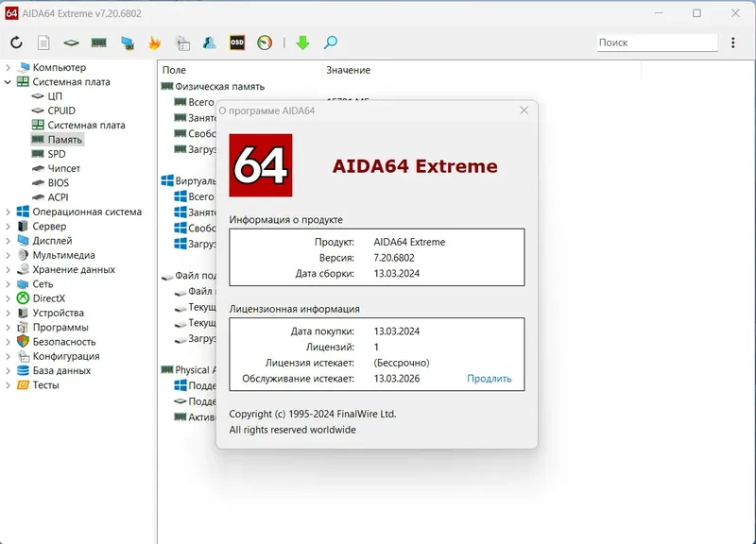Close the About AIDA64 dialog
Viewport: 756px width, 544px height.
[524, 110]
